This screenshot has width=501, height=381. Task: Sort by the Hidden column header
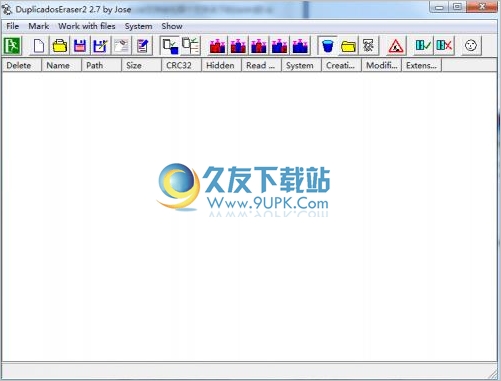click(x=222, y=65)
